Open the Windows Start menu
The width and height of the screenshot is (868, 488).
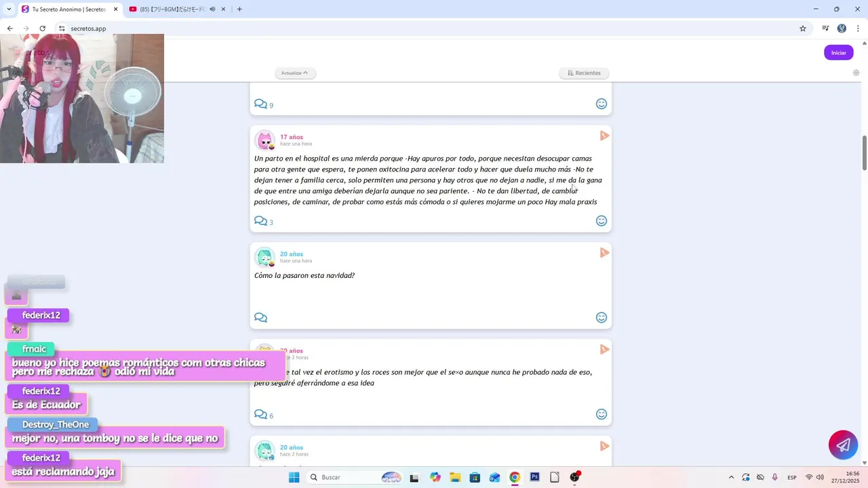pyautogui.click(x=294, y=477)
